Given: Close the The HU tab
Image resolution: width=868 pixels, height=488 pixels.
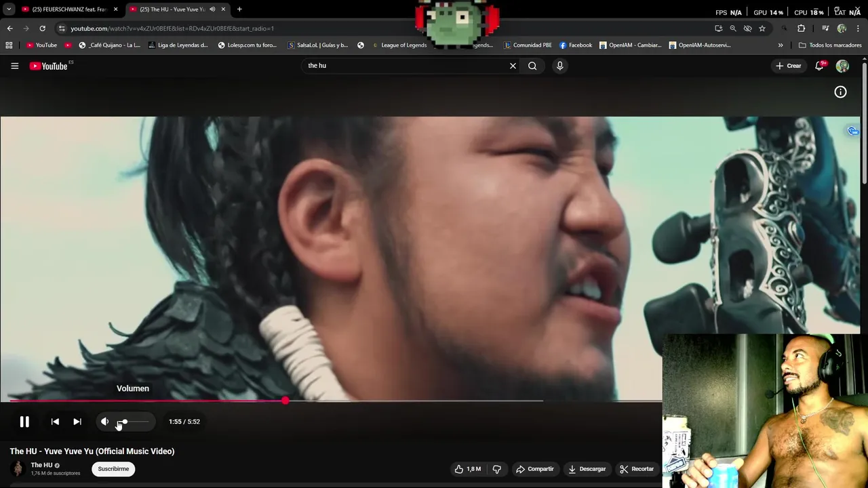Looking at the screenshot, I should pos(223,9).
